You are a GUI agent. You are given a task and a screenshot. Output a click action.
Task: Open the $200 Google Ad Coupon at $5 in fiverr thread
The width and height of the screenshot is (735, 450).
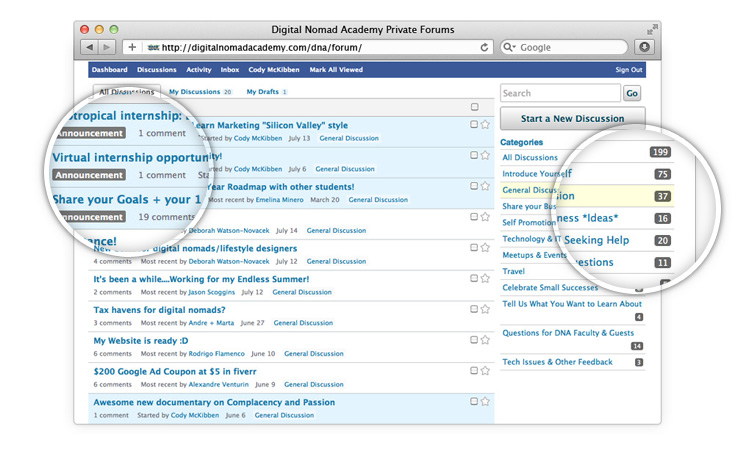(175, 371)
